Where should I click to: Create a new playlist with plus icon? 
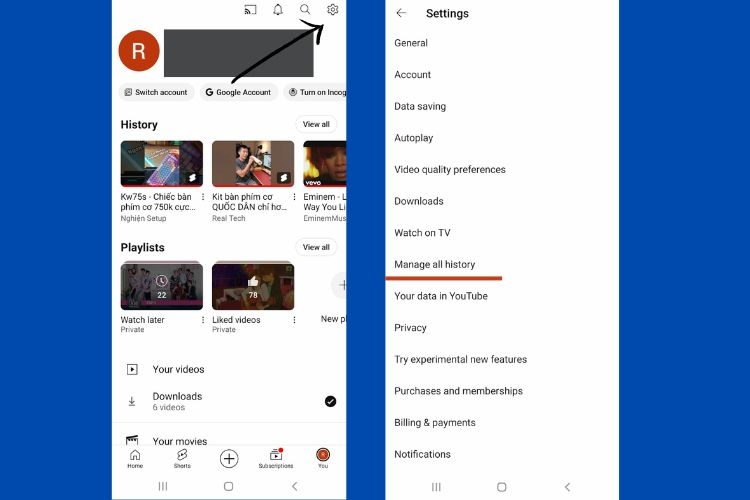tap(340, 285)
